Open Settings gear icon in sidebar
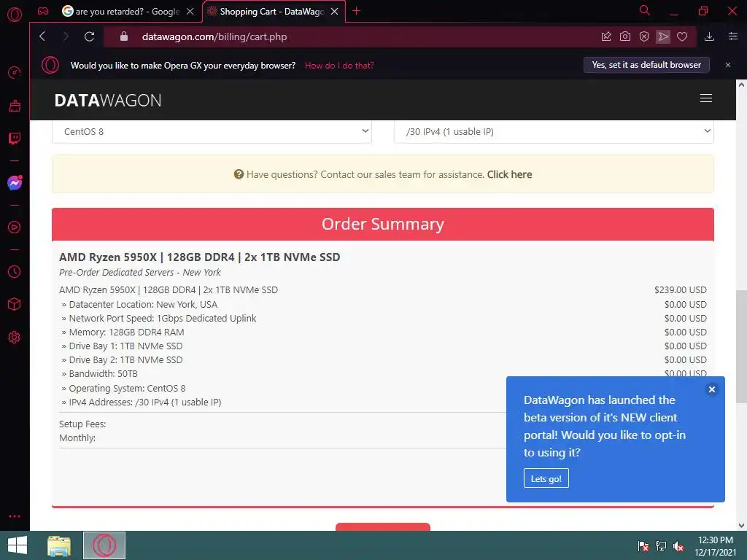 tap(15, 337)
